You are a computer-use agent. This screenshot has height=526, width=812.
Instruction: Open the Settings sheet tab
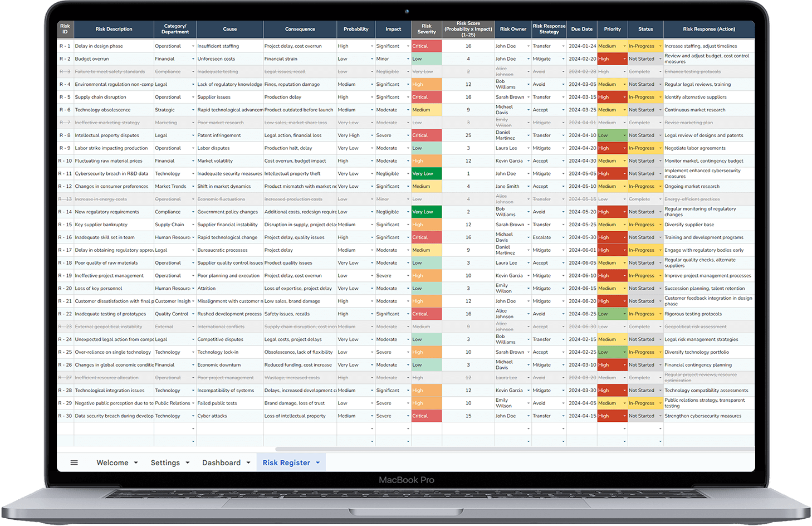point(165,462)
